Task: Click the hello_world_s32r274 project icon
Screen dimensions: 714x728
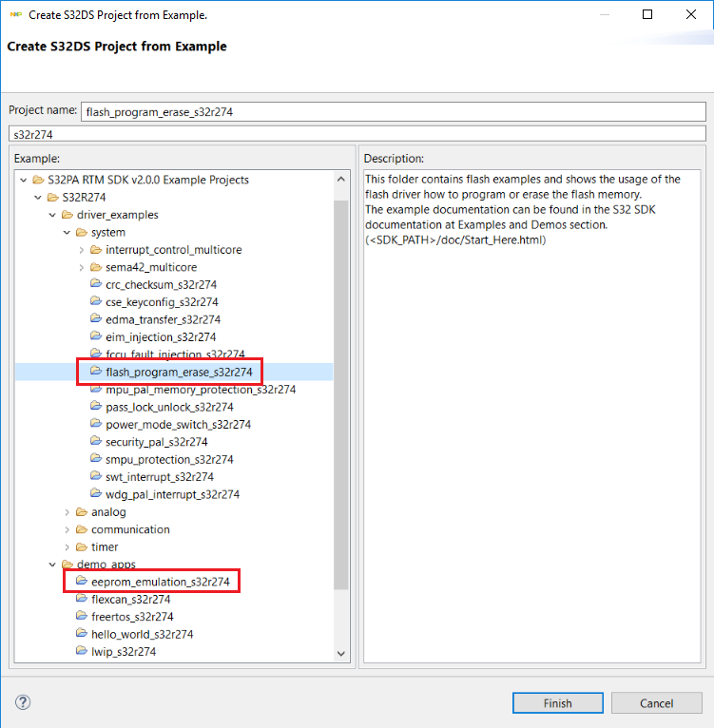Action: [x=82, y=633]
